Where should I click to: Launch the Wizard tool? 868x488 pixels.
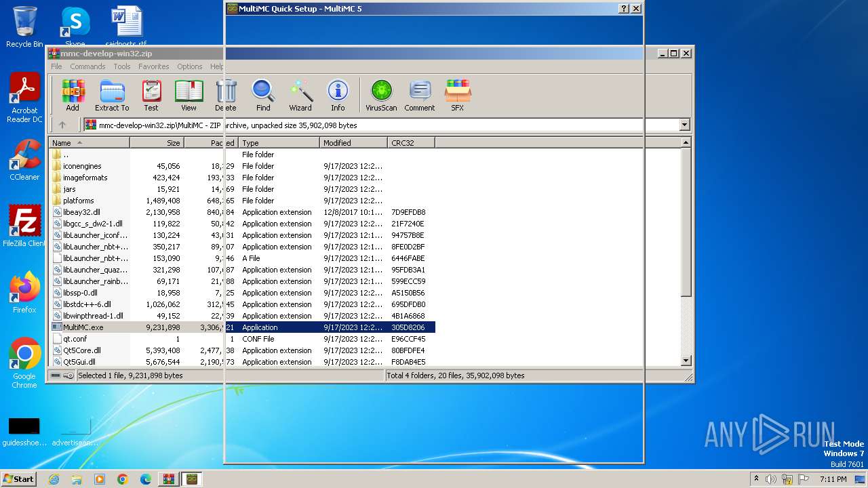pyautogui.click(x=300, y=95)
